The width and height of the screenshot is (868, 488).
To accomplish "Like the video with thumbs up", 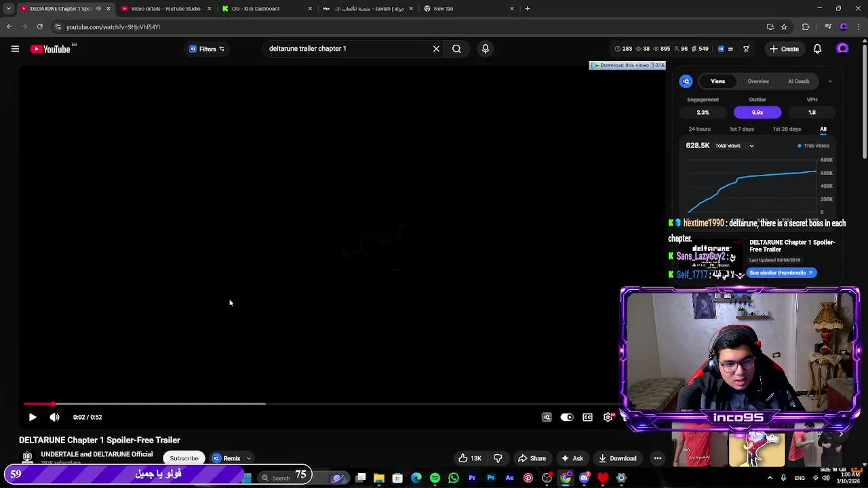I will pos(469,459).
